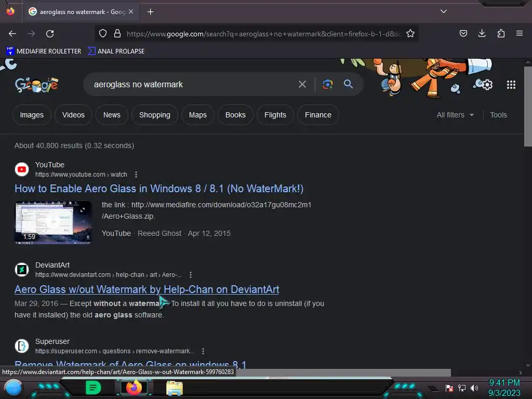
Task: Submit search with magnifier icon
Action: point(348,84)
